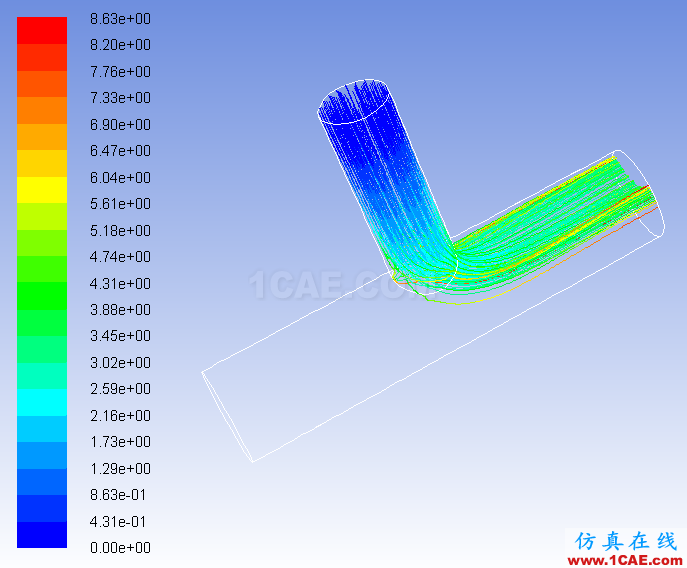Click the legend value 7.33e+00
Viewport: 687px width, 568px height.
click(120, 97)
